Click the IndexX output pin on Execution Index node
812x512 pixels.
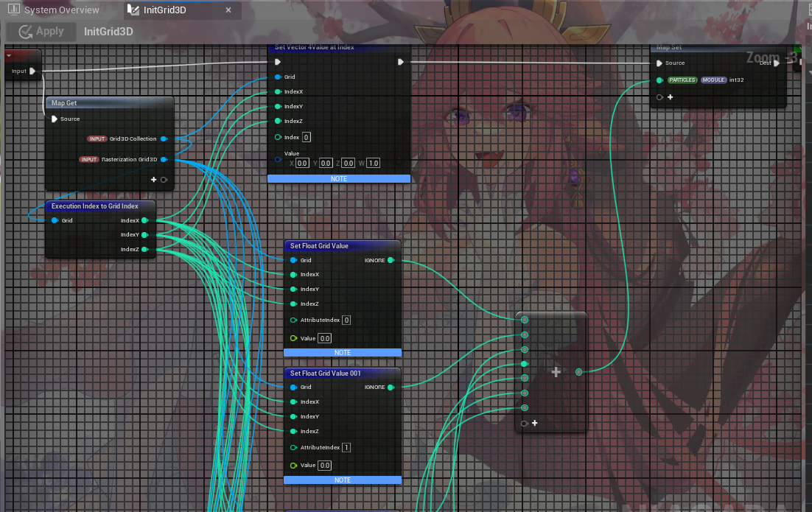[x=144, y=220]
